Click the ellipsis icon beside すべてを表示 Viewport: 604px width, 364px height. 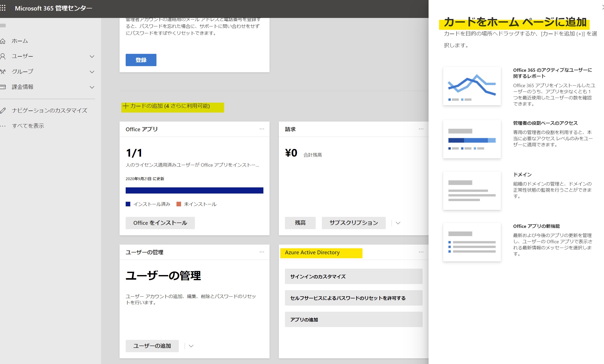click(x=3, y=126)
